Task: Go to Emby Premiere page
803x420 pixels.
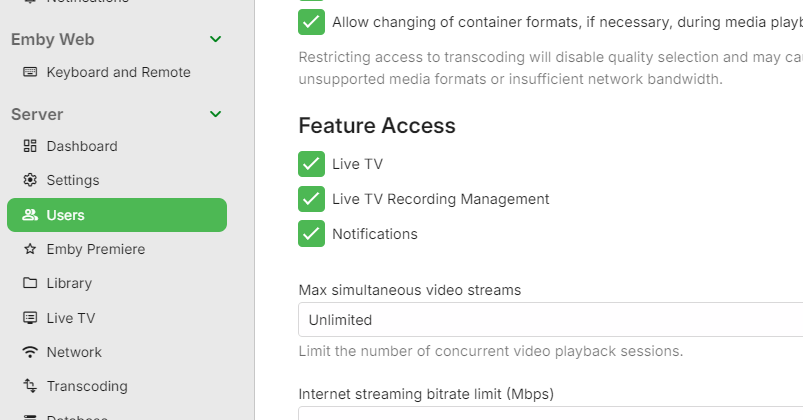Action: 96,249
